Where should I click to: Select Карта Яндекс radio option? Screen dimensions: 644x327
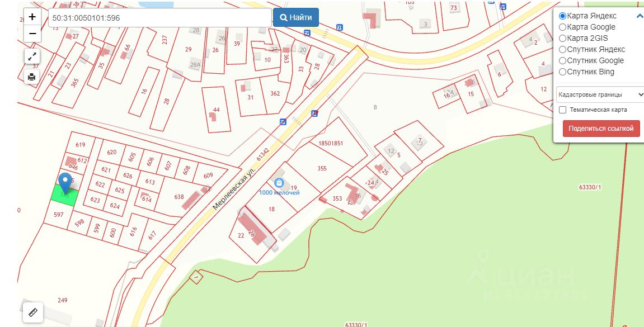click(562, 16)
